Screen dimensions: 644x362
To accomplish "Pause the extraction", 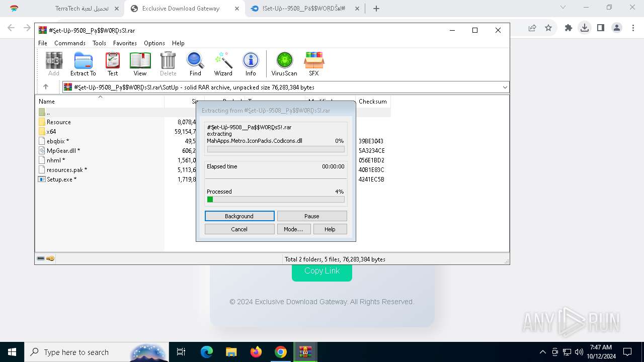I will point(312,216).
